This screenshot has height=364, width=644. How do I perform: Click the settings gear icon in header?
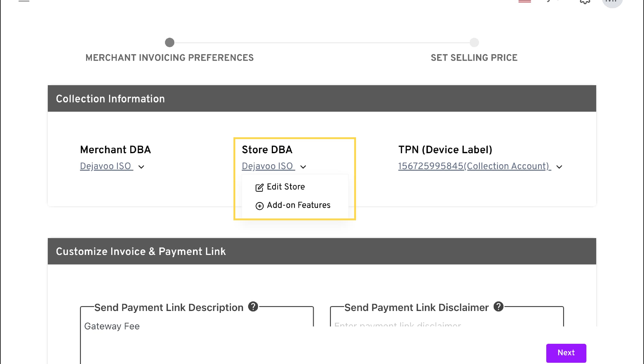(585, 2)
